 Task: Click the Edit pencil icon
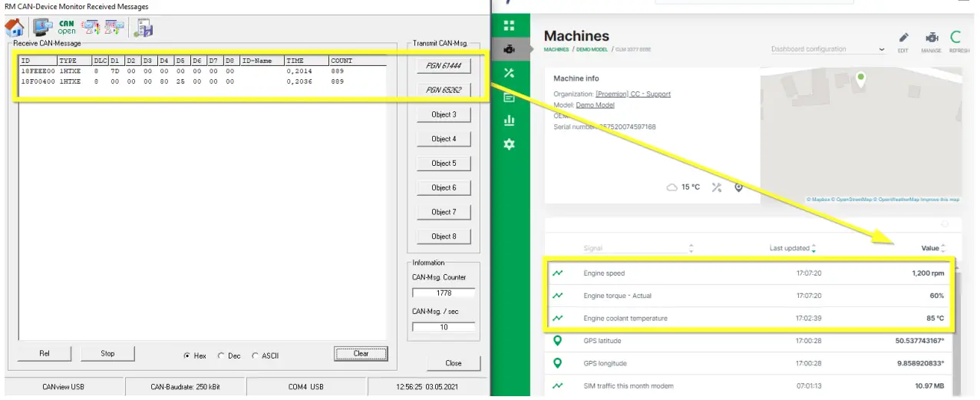(x=903, y=38)
